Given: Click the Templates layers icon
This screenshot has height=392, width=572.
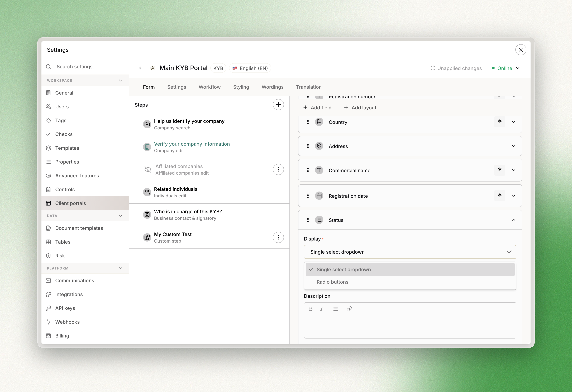Looking at the screenshot, I should 49,148.
